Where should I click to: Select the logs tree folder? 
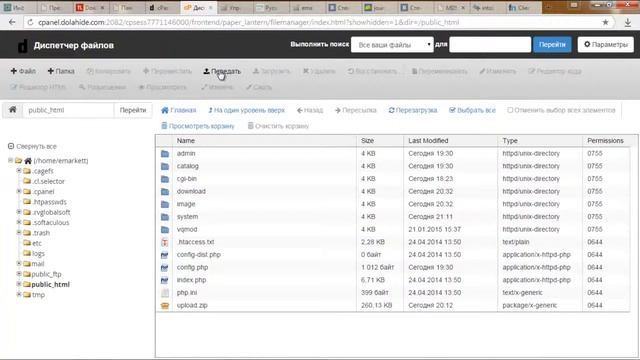coord(38,253)
